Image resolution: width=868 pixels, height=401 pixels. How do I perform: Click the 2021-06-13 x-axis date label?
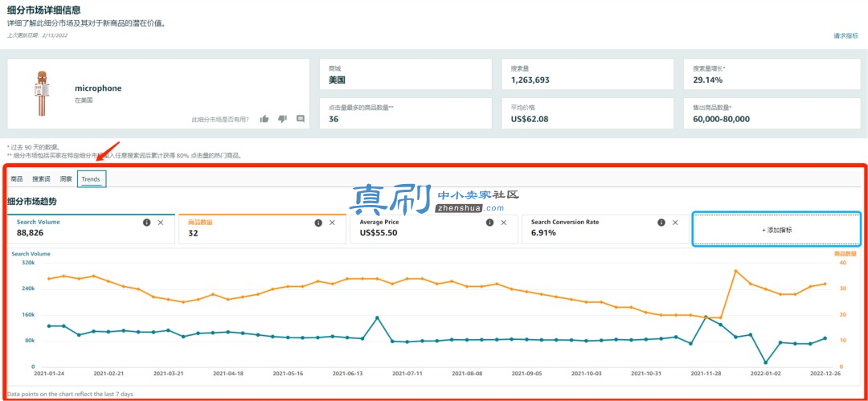coord(347,374)
